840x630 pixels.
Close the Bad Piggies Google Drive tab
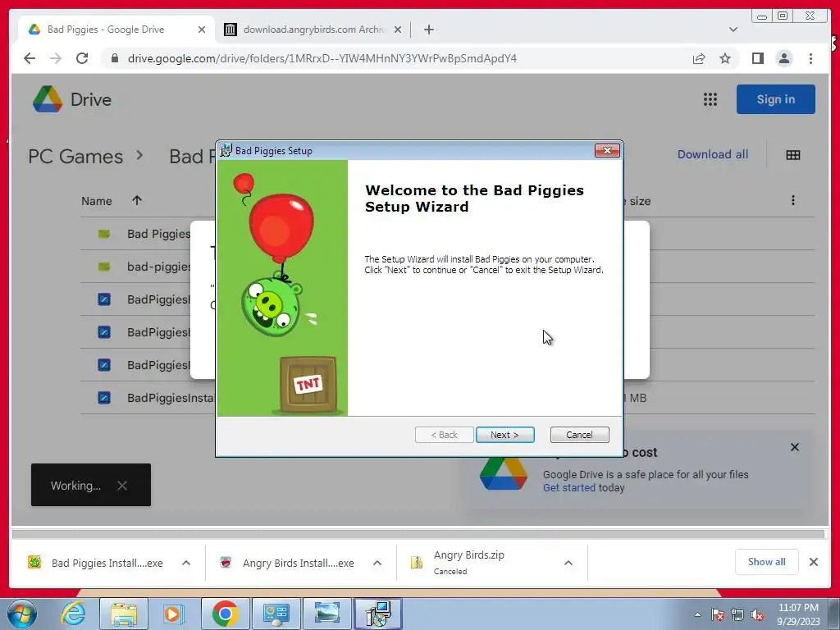pos(202,30)
